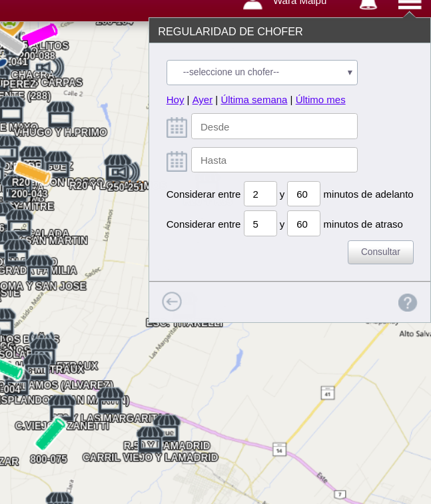
Task: Open the calendar icon beside Hasta
Action: 177,161
